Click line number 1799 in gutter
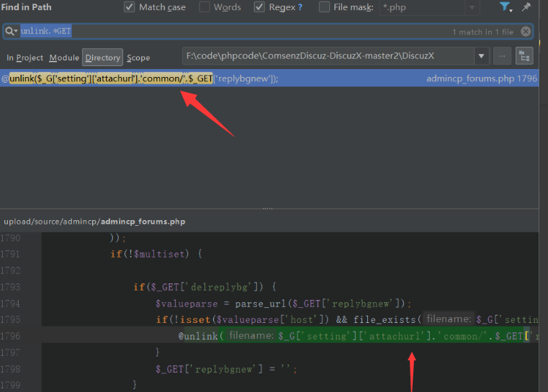Viewport: 548px width, 392px height. point(10,385)
